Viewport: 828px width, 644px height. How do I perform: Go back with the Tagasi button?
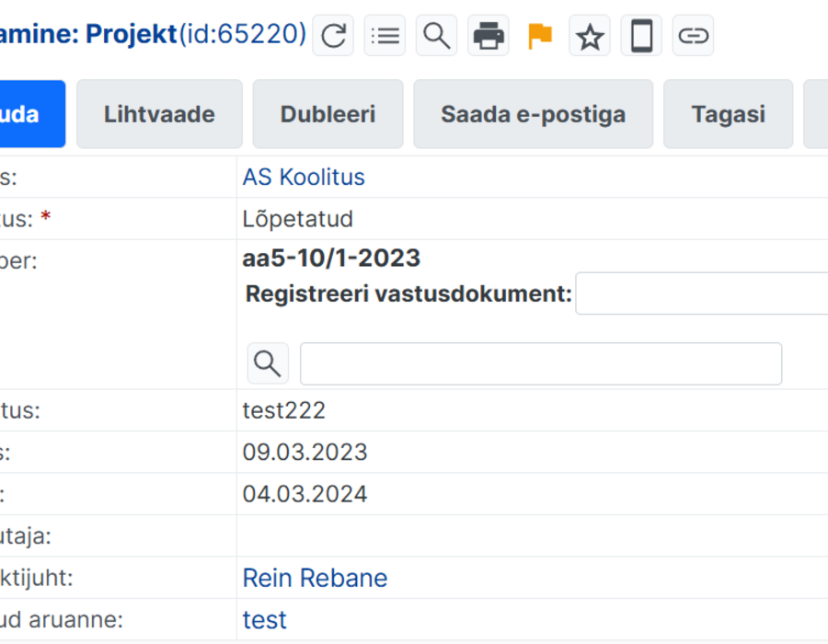[x=729, y=114]
